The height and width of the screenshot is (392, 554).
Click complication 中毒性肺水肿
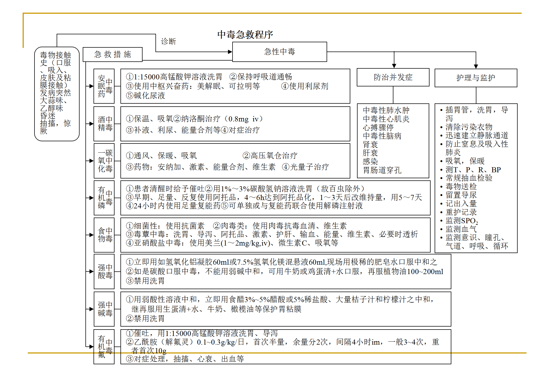coord(386,110)
